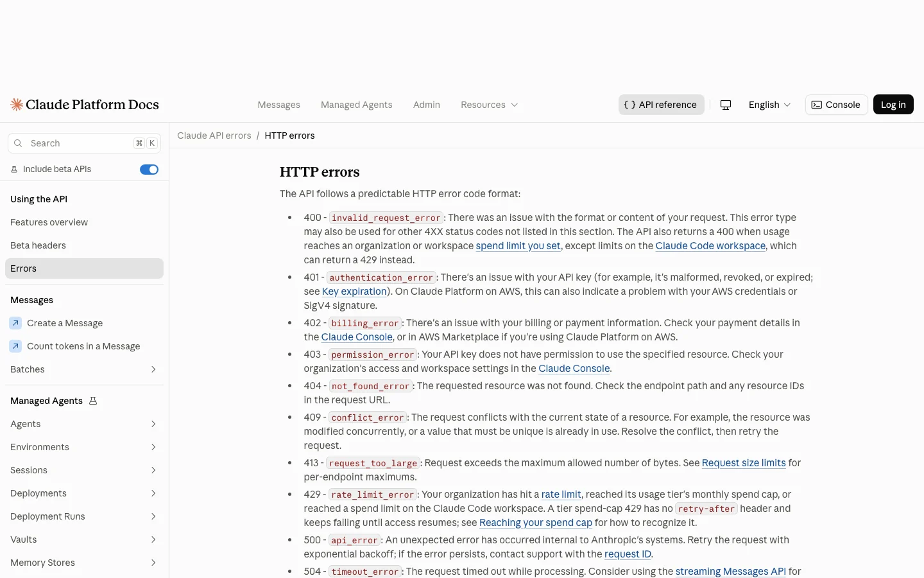
Task: Click the permission_error code label
Action: coord(373,355)
